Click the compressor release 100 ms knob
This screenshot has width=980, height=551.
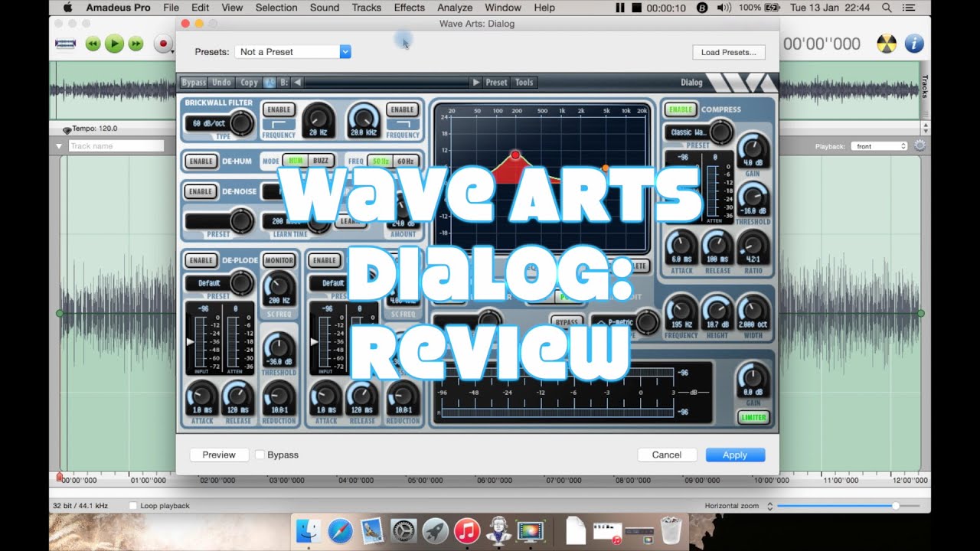pyautogui.click(x=717, y=247)
